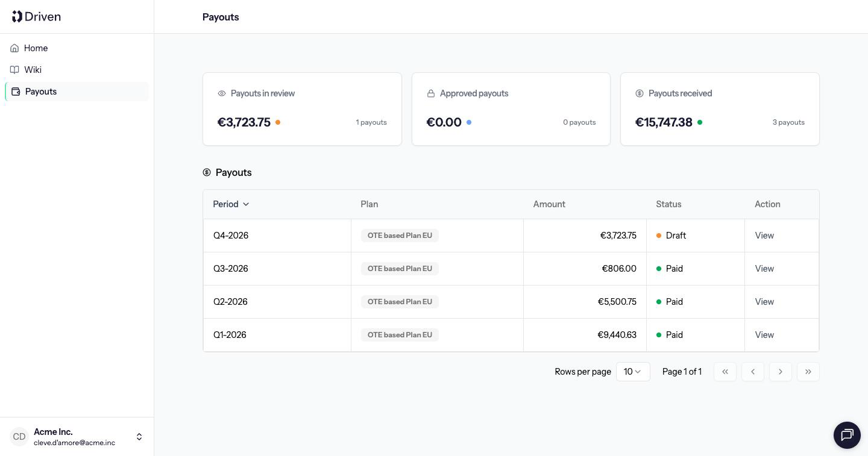View the Q1-2026 payout
This screenshot has width=868, height=456.
coord(764,335)
